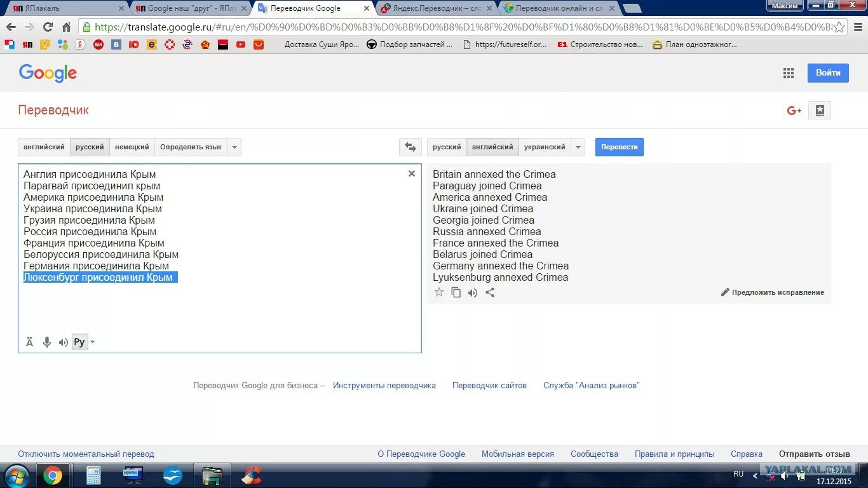Select английский as target language

pyautogui.click(x=492, y=147)
